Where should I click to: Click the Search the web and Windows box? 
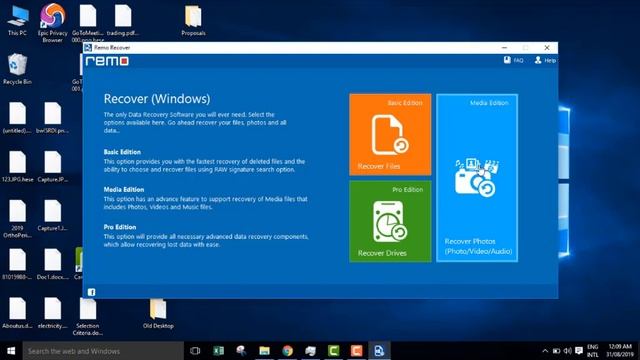(103, 351)
